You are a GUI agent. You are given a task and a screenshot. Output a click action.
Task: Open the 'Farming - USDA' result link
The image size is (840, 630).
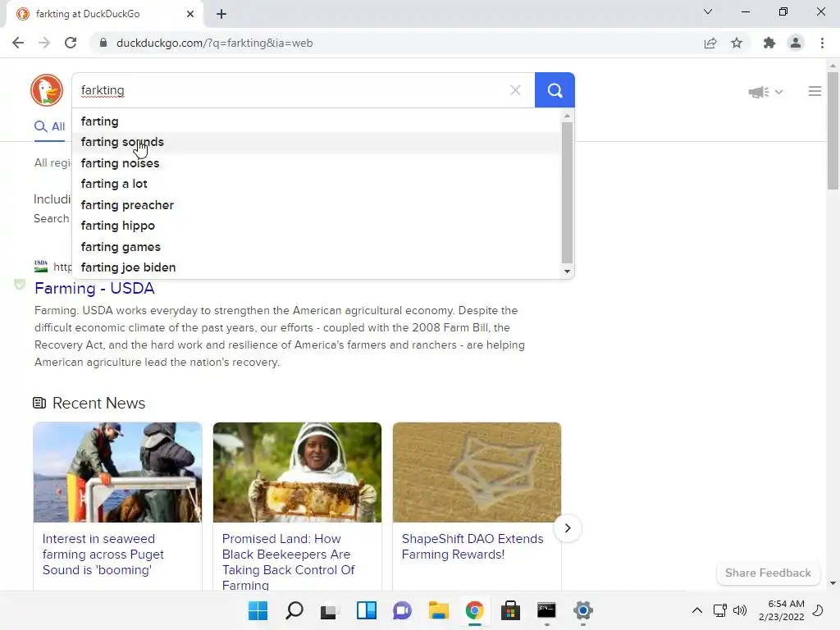pos(95,288)
